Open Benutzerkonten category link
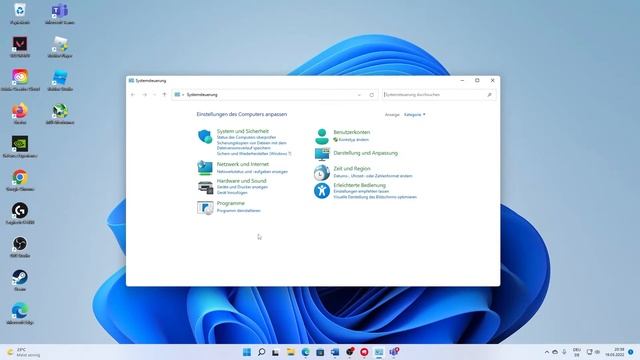Image resolution: width=640 pixels, height=360 pixels. pos(352,132)
